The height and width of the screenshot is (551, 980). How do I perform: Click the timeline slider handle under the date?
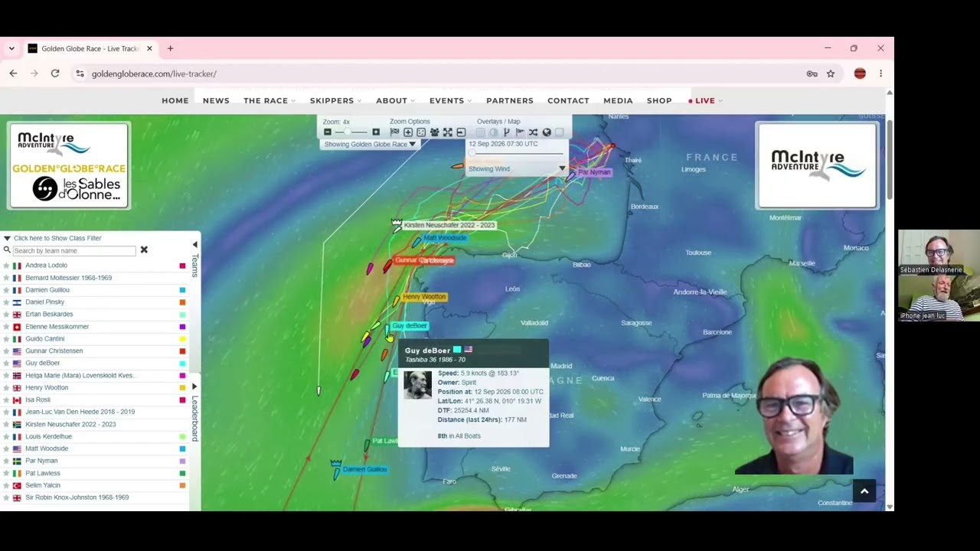[472, 153]
